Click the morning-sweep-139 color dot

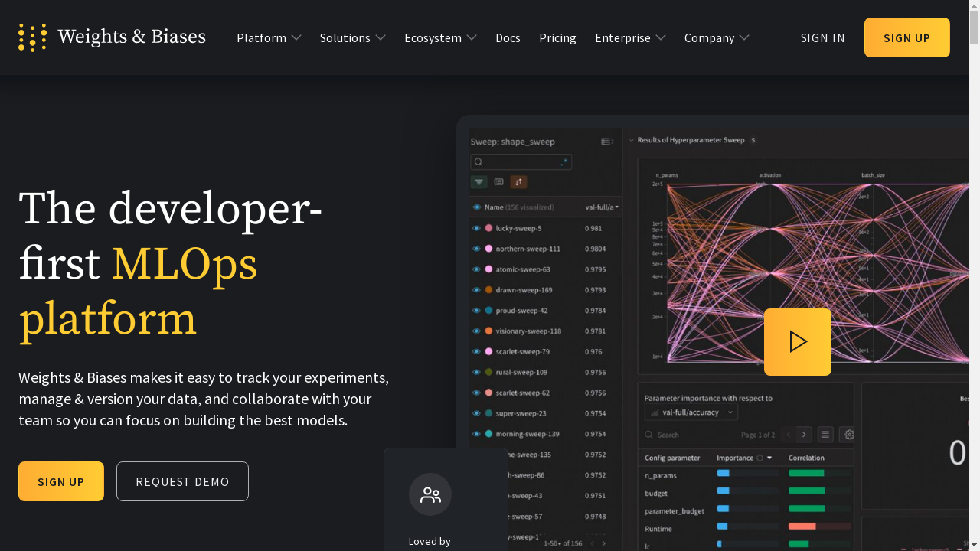(489, 434)
